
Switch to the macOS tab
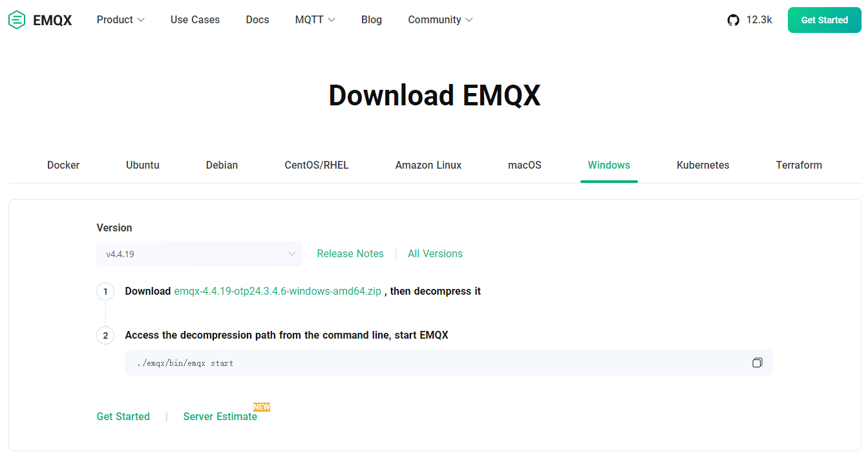(x=524, y=165)
